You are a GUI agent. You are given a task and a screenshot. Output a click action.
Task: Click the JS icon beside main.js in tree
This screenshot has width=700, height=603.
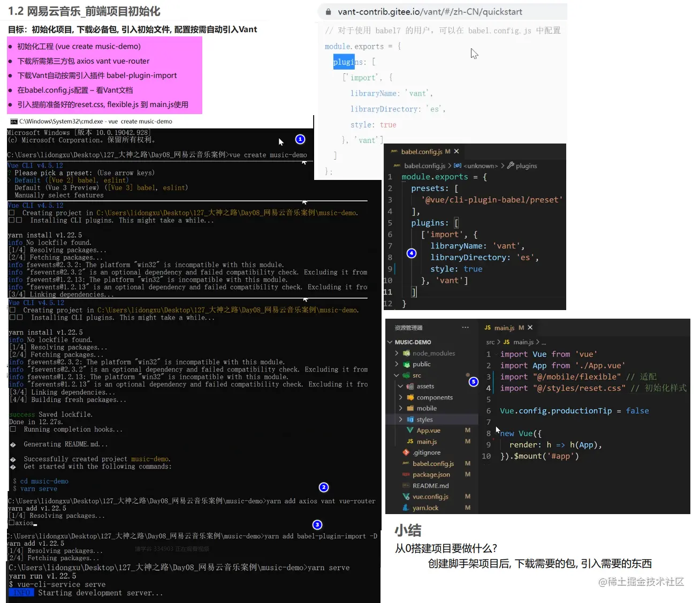[410, 441]
